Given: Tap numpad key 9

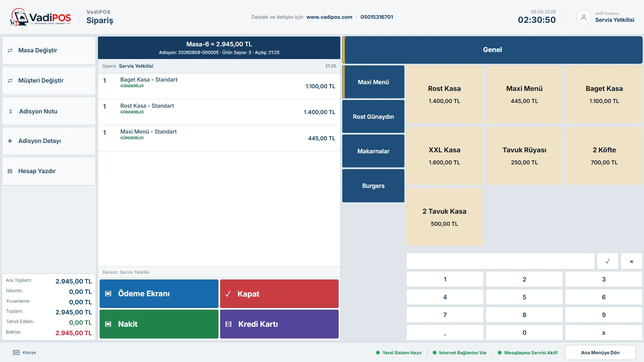Looking at the screenshot, I should (x=603, y=315).
